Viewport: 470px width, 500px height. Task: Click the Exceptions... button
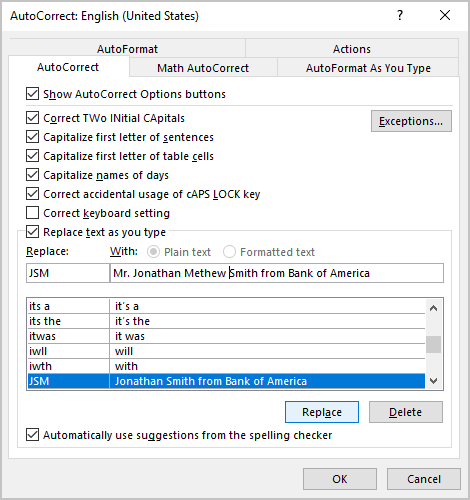pos(411,121)
